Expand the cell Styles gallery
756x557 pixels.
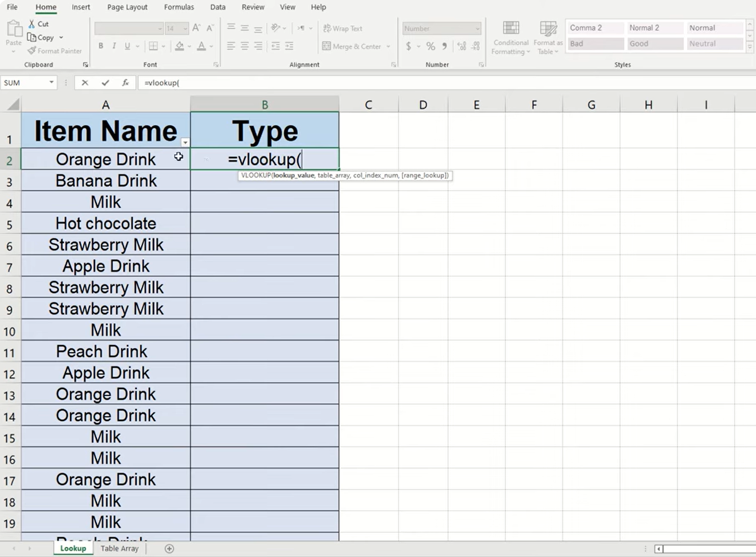[x=750, y=47]
